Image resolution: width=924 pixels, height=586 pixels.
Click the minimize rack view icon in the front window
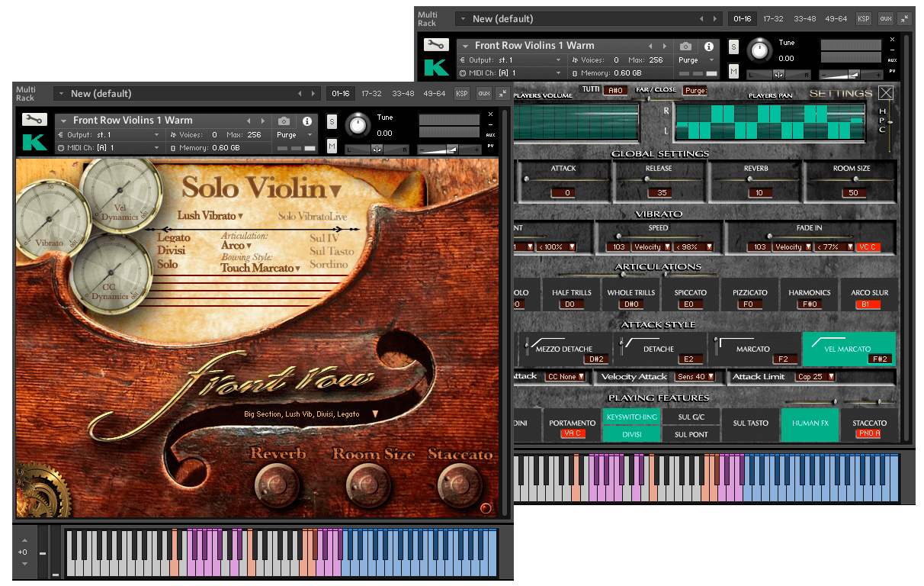tap(502, 94)
